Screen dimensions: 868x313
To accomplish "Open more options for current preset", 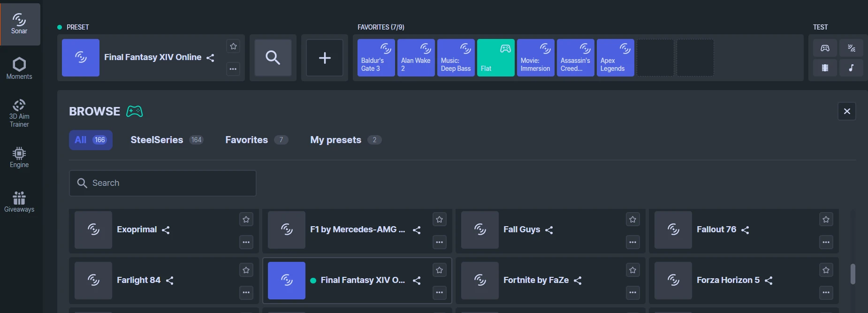I will click(233, 69).
